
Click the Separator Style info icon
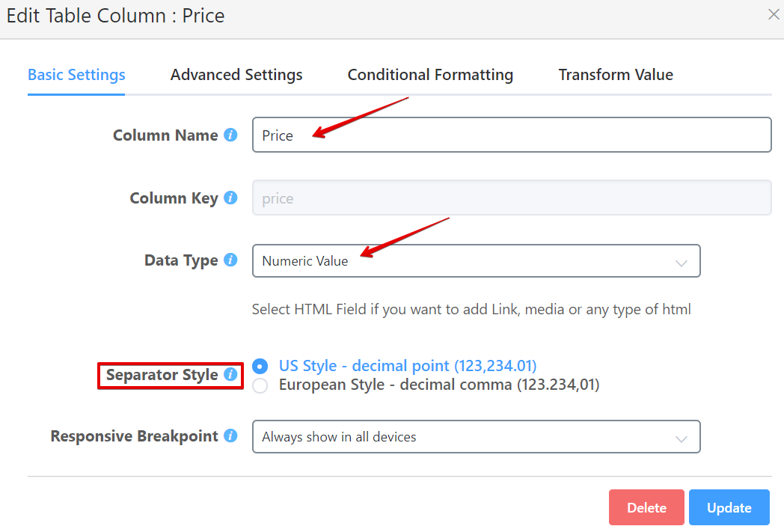click(231, 374)
